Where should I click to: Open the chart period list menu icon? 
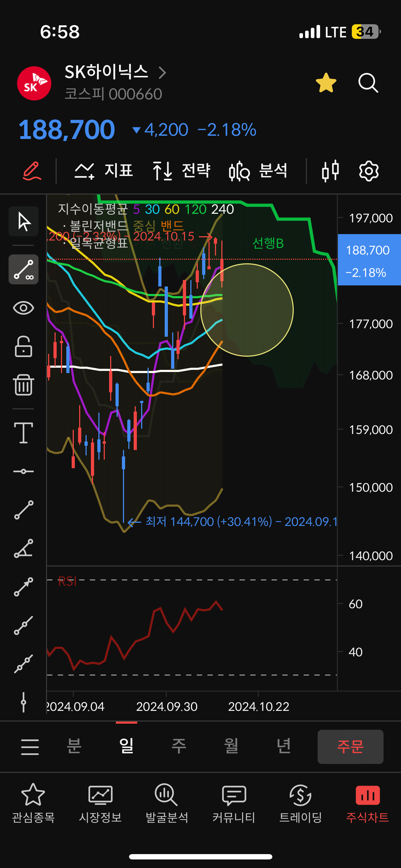pyautogui.click(x=30, y=746)
